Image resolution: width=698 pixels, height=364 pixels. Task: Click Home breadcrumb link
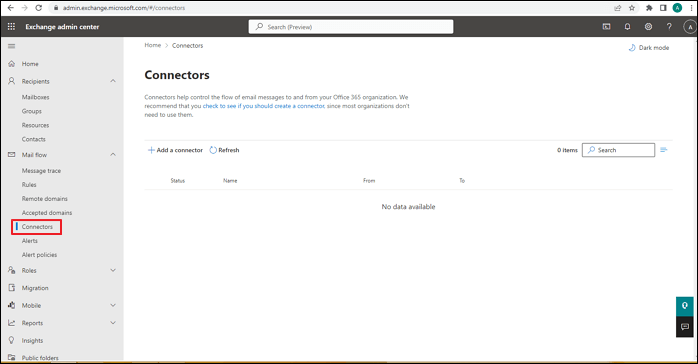153,45
